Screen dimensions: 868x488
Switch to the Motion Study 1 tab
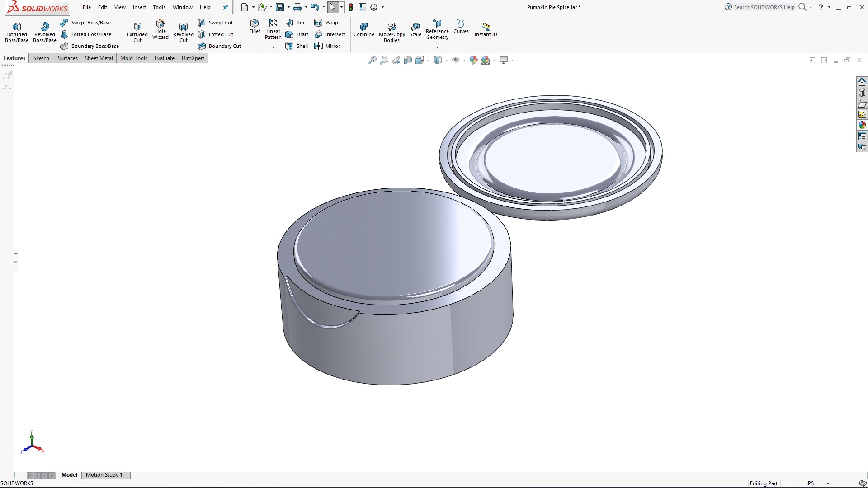click(x=104, y=475)
